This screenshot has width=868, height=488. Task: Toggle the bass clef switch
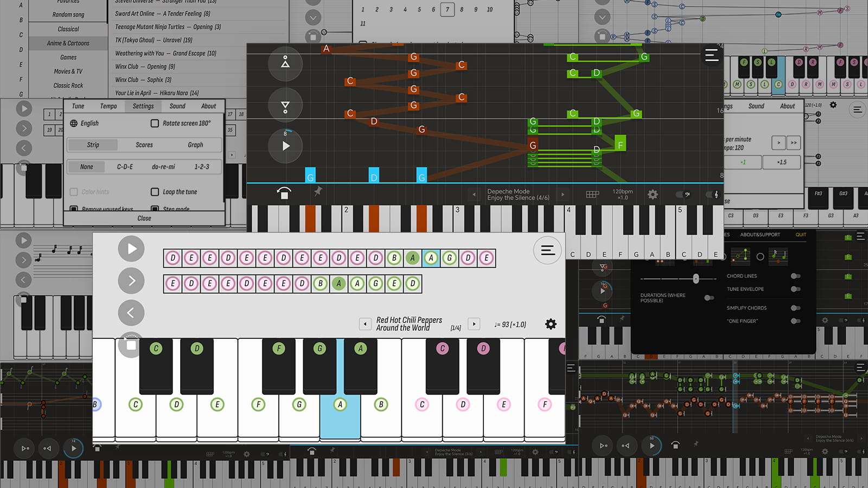[683, 194]
